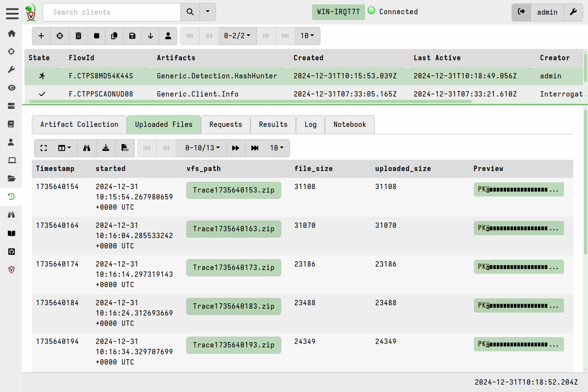Switch to the Results tab
Screen dimensions: 588x392
273,124
